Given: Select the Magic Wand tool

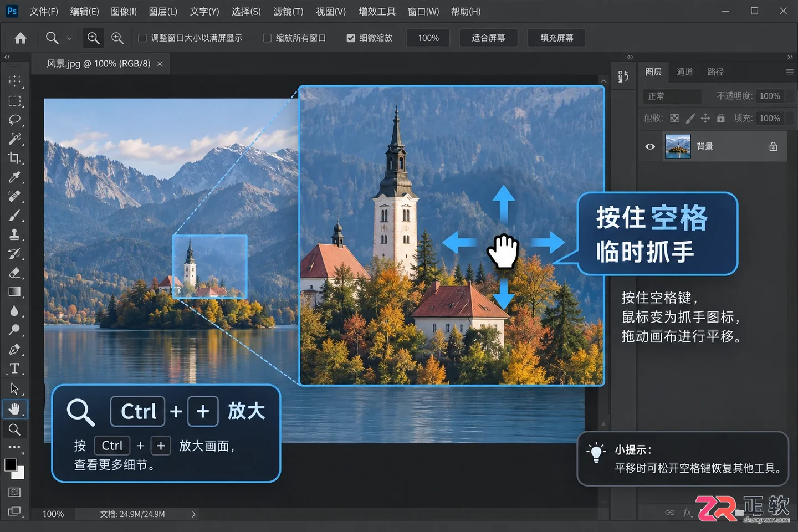Looking at the screenshot, I should pyautogui.click(x=14, y=139).
